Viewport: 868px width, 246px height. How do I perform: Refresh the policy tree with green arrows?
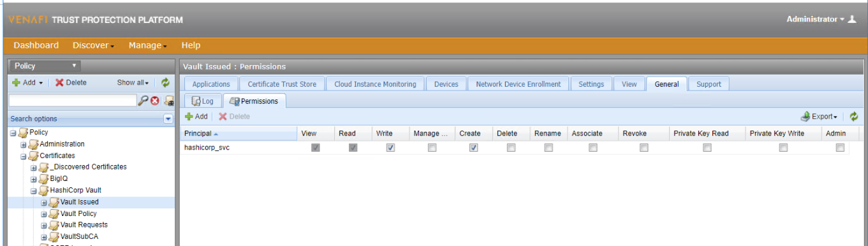165,83
